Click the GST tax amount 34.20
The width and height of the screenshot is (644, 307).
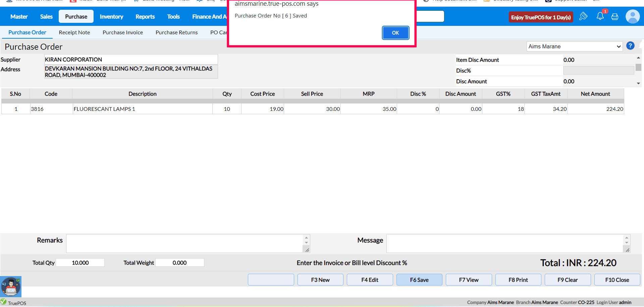pos(546,109)
